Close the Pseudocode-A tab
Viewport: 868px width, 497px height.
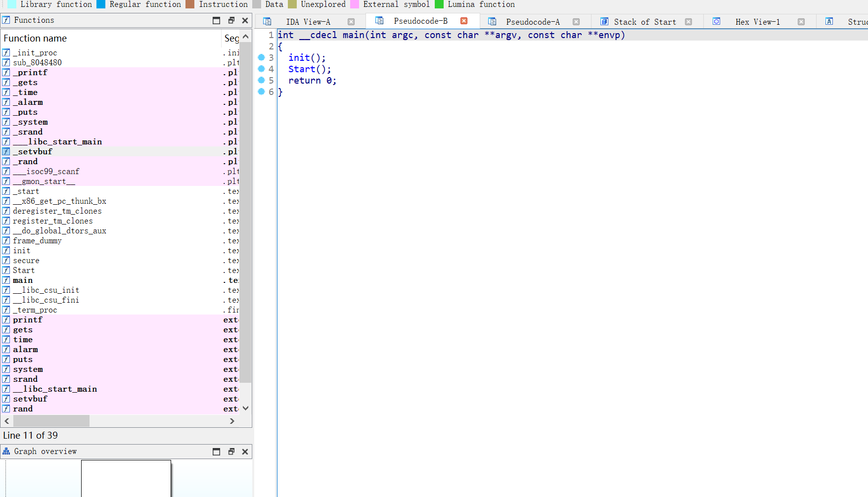(x=576, y=22)
